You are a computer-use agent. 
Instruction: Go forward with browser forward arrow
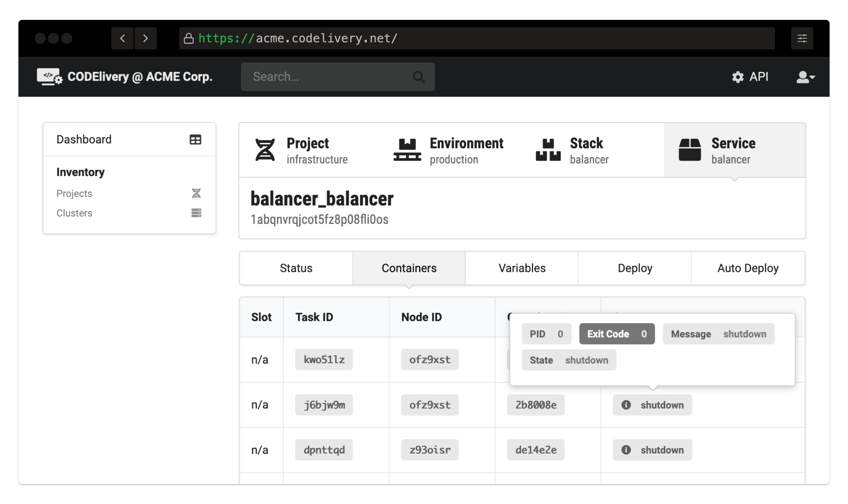tap(145, 38)
